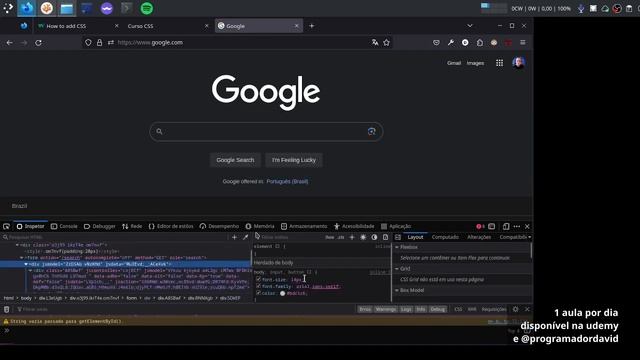Screen dimensions: 640x360
Task: Bookmark this page with star icon
Action: pos(387,42)
